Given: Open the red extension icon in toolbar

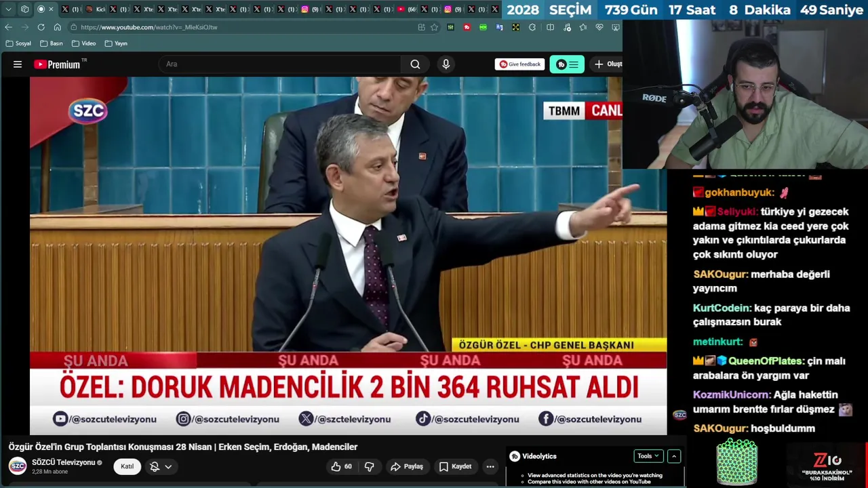Looking at the screenshot, I should pyautogui.click(x=467, y=27).
